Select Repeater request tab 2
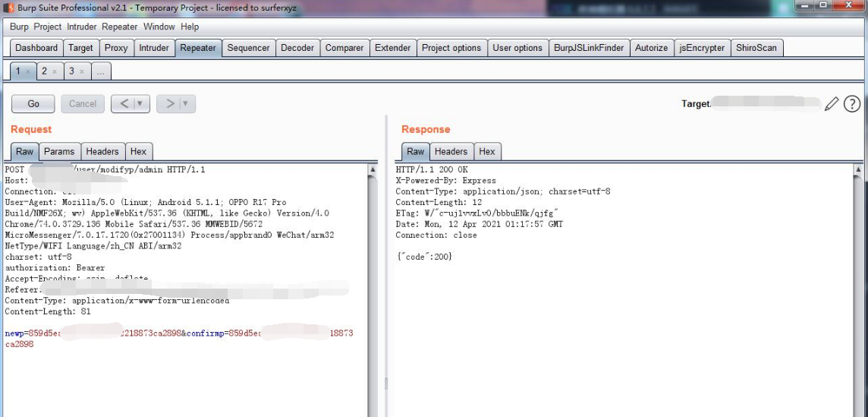 point(44,71)
